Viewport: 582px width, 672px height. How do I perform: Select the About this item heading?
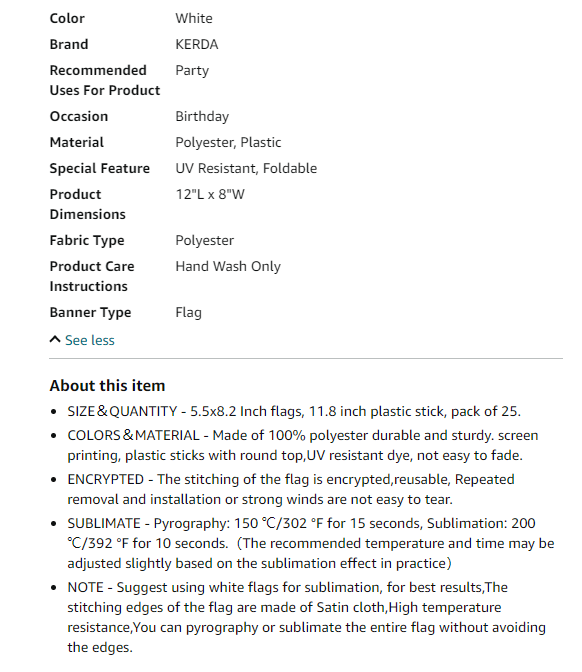tap(107, 385)
